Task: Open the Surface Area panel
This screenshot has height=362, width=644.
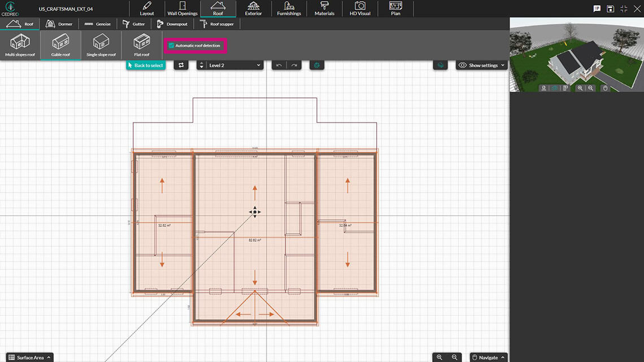Action: (29, 357)
